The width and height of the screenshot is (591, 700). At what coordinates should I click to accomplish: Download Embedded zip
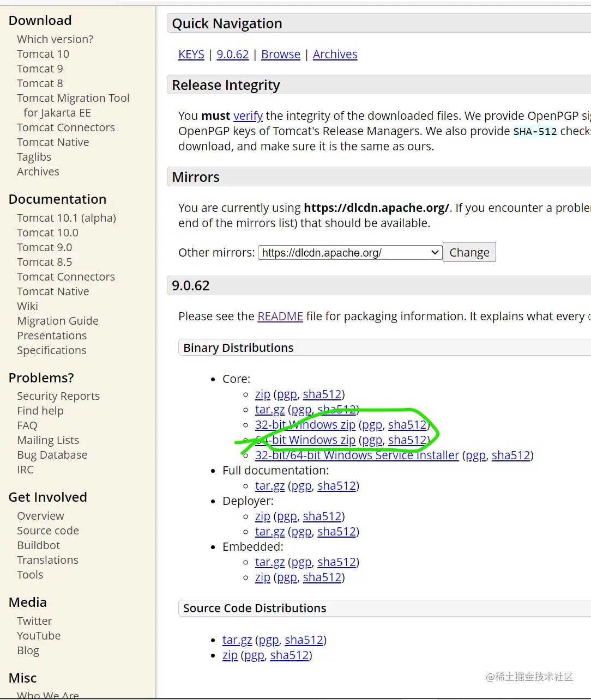point(263,577)
